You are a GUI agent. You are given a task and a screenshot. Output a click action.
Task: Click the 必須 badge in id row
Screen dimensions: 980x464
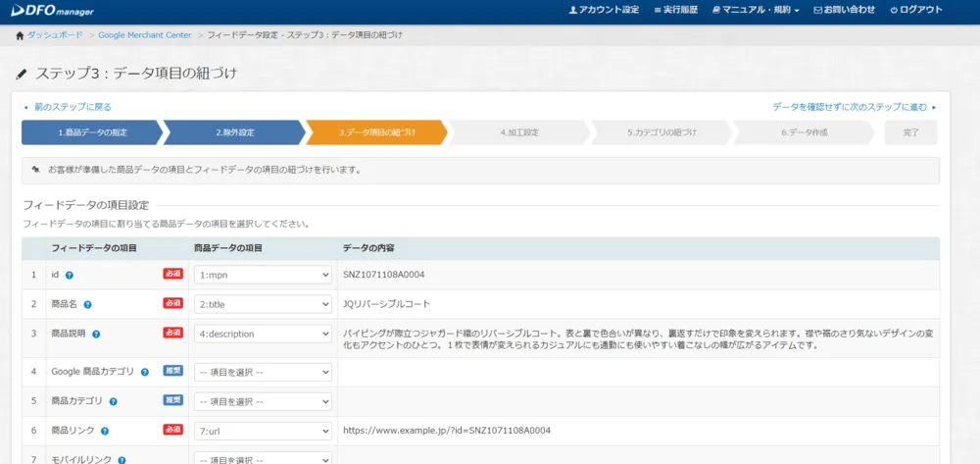tap(173, 274)
